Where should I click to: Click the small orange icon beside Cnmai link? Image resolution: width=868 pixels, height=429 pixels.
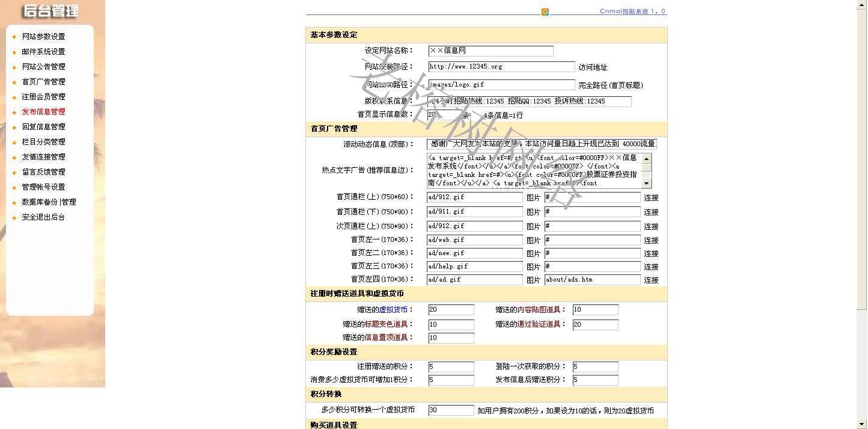[x=545, y=12]
